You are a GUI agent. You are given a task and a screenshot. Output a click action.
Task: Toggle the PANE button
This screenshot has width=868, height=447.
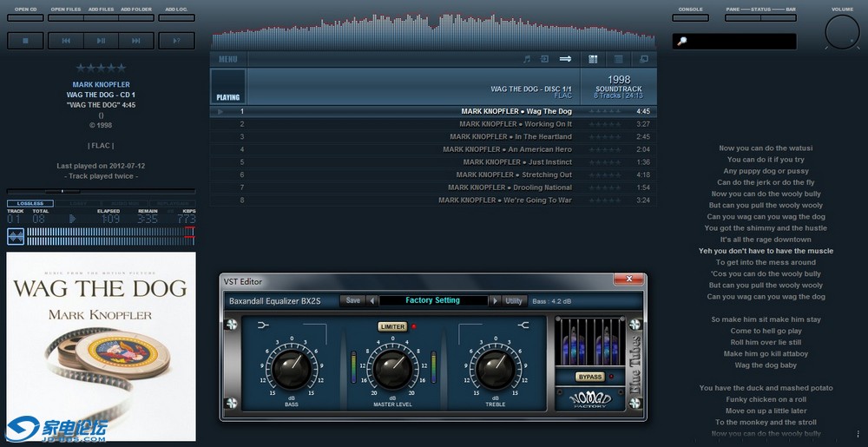coord(743,17)
